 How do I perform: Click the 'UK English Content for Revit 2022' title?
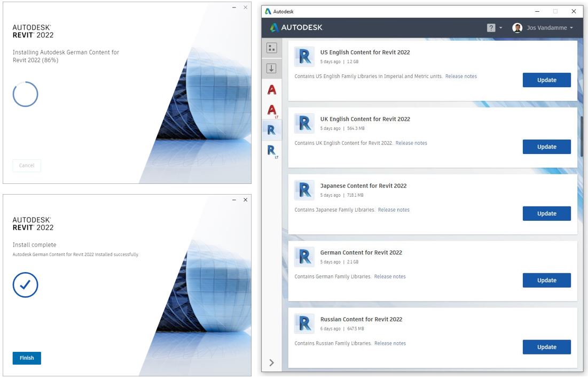(x=365, y=119)
